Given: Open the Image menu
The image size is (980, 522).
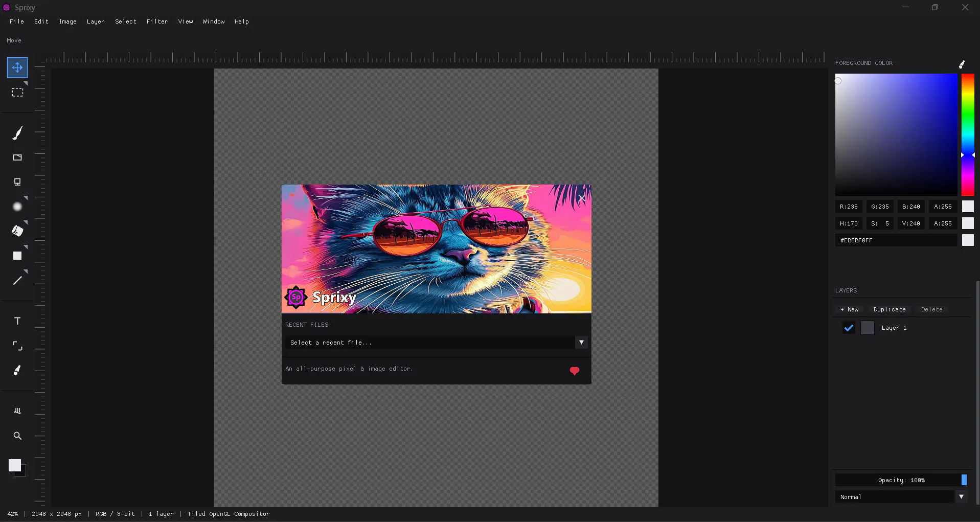Looking at the screenshot, I should pos(68,21).
